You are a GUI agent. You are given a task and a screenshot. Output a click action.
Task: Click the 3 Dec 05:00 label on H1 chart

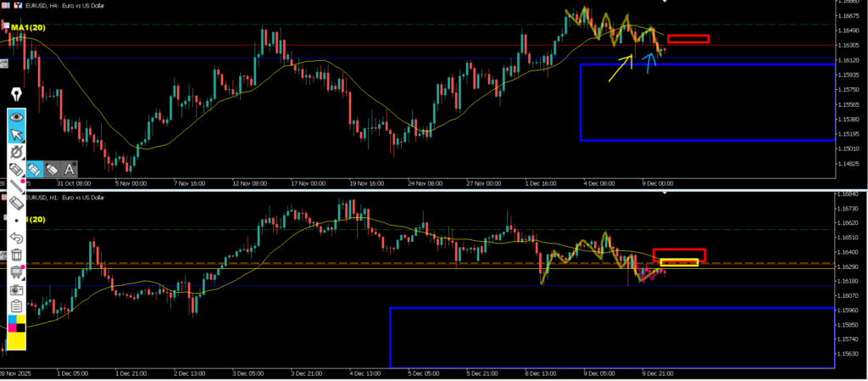point(248,374)
